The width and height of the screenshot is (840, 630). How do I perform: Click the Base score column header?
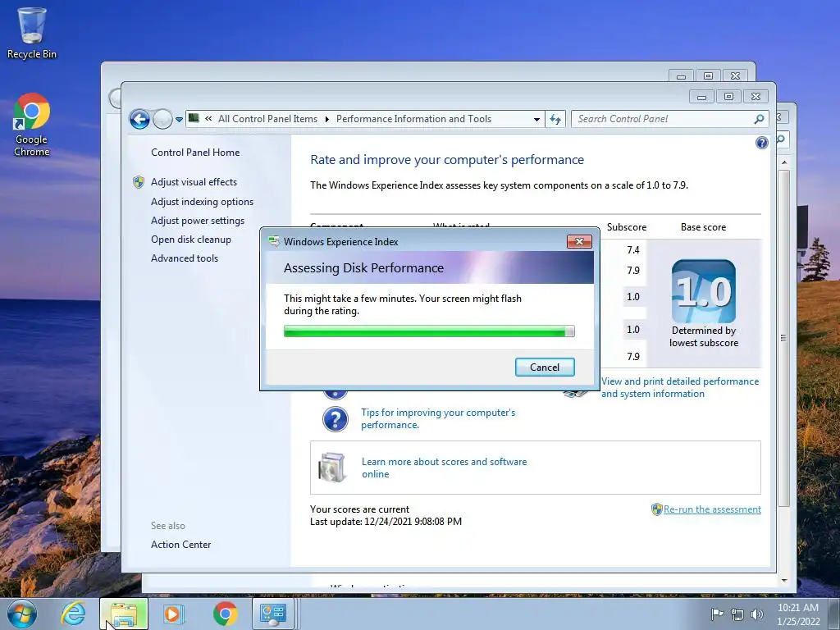click(x=703, y=227)
